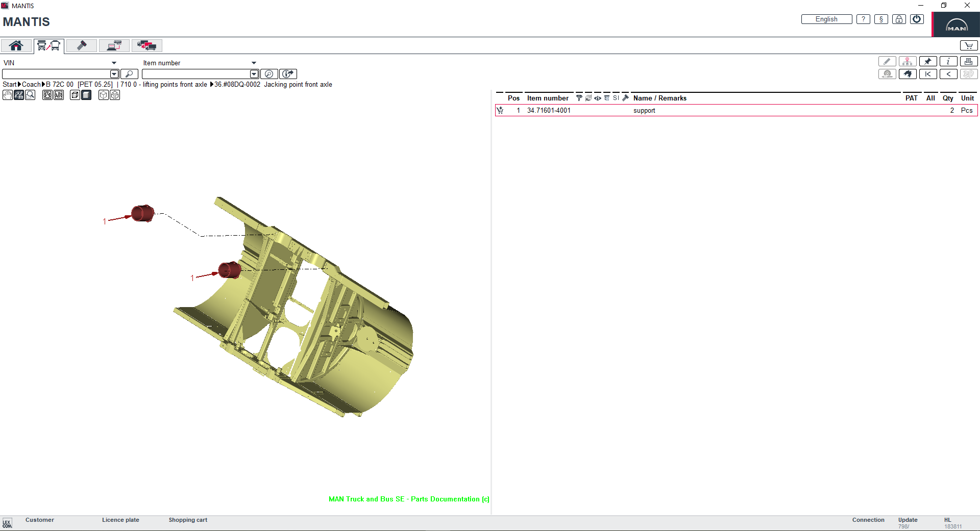Select the active truck and bus tab
Screen dimensions: 980x531
point(48,45)
